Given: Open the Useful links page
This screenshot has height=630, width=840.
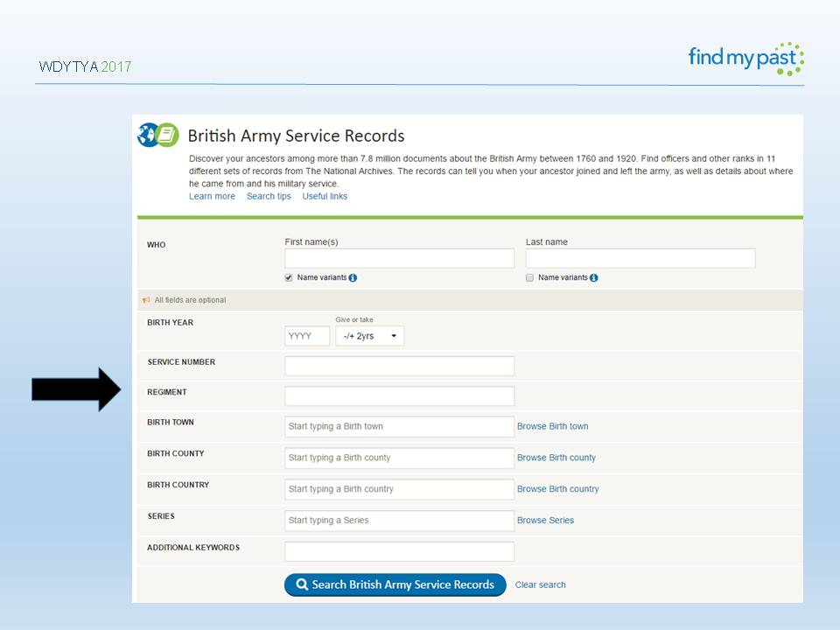Looking at the screenshot, I should 325,196.
